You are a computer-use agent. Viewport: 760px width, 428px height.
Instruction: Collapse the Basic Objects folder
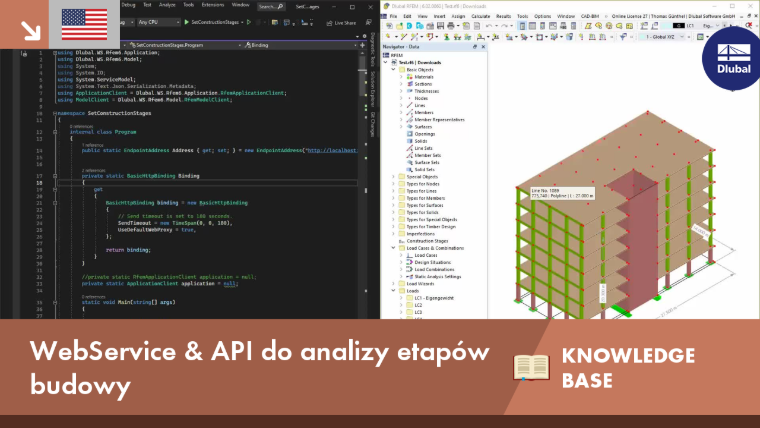pos(393,70)
